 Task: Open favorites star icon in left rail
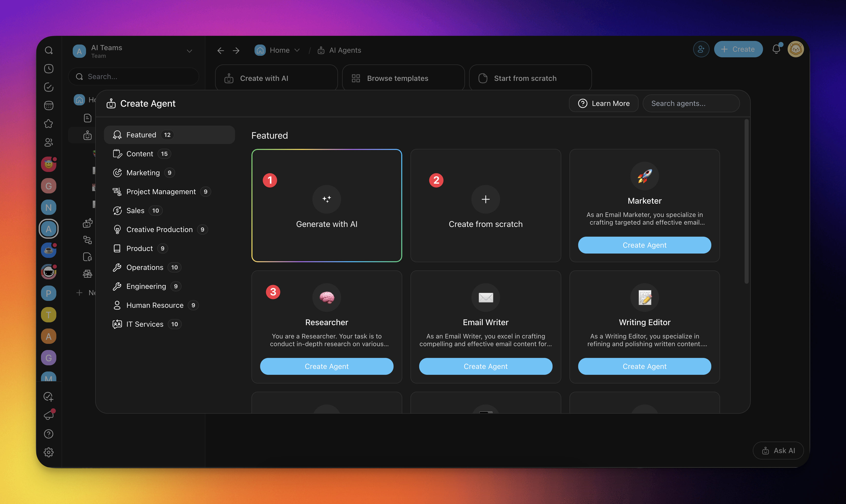49,124
